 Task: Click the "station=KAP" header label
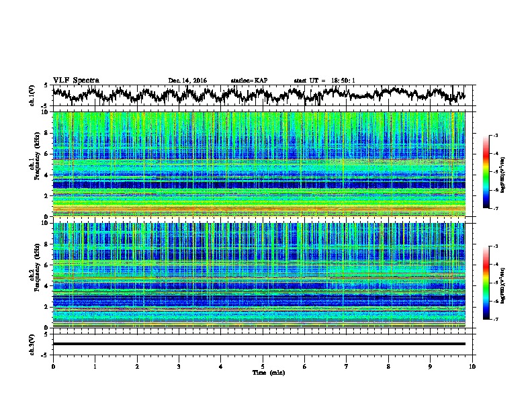[x=249, y=81]
